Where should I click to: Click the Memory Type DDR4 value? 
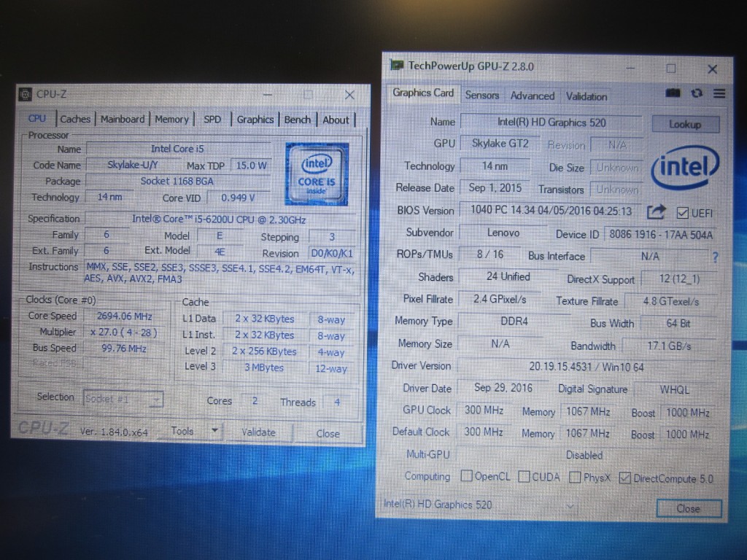pos(514,322)
